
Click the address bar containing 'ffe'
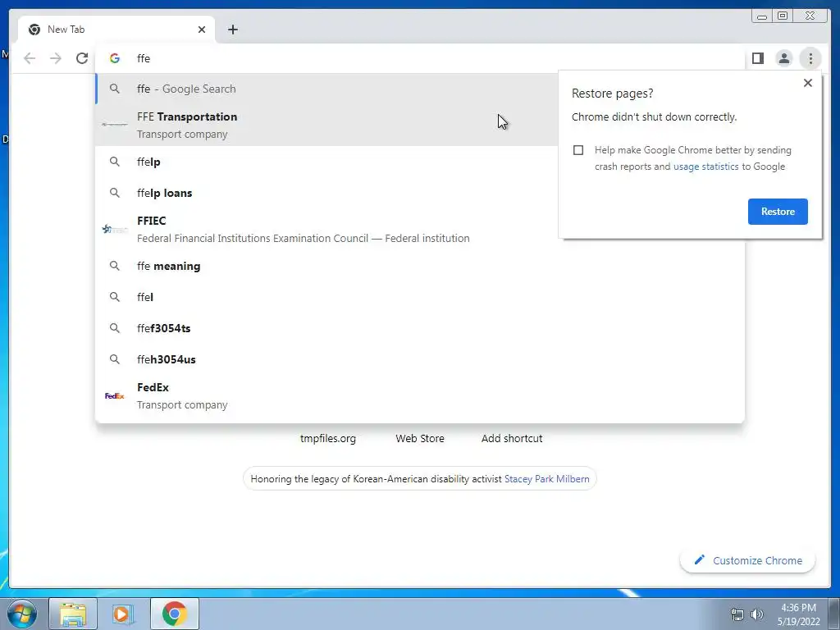click(420, 58)
